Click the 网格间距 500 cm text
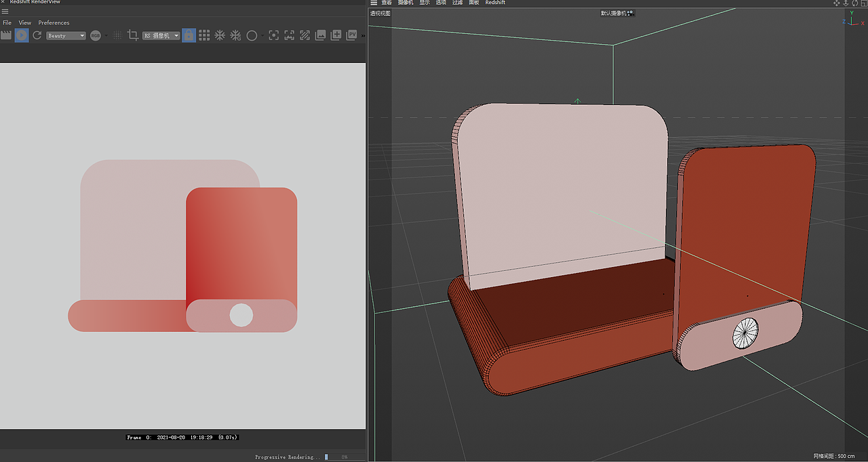 834,457
